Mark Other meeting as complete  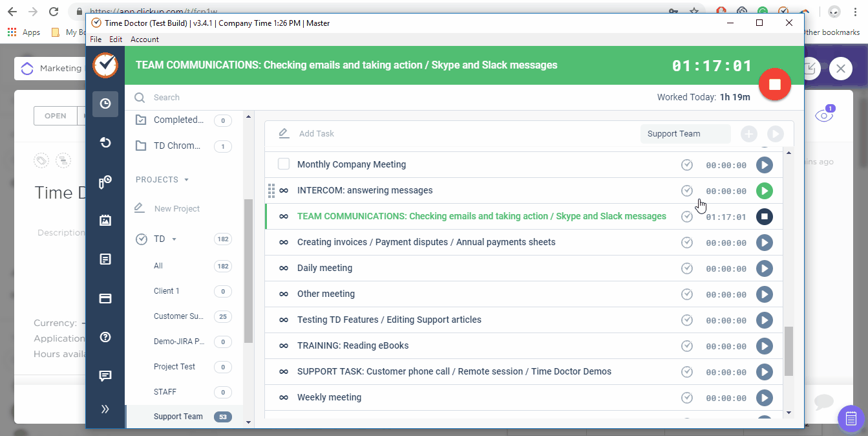686,294
